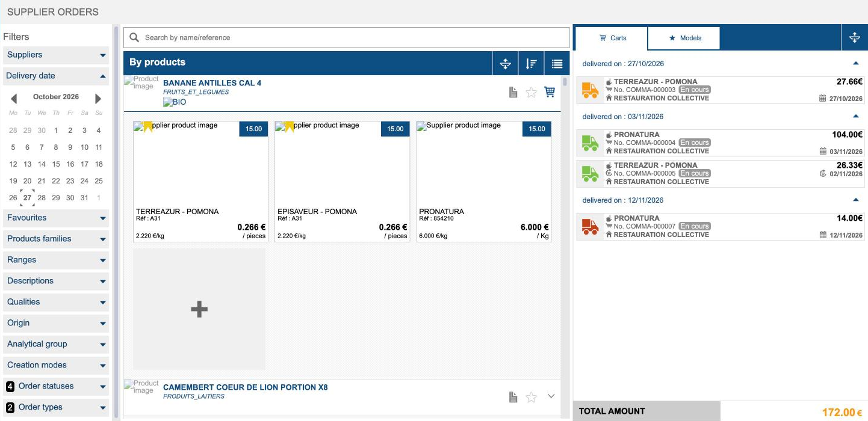Open the BANANE ANTILLES CAL 4 product link
The width and height of the screenshot is (868, 421).
[x=212, y=83]
